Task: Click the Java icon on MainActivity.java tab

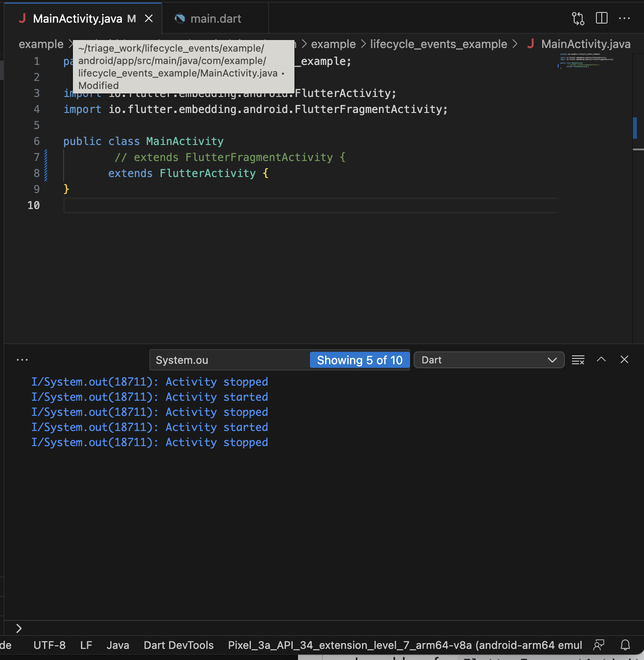Action: click(22, 19)
